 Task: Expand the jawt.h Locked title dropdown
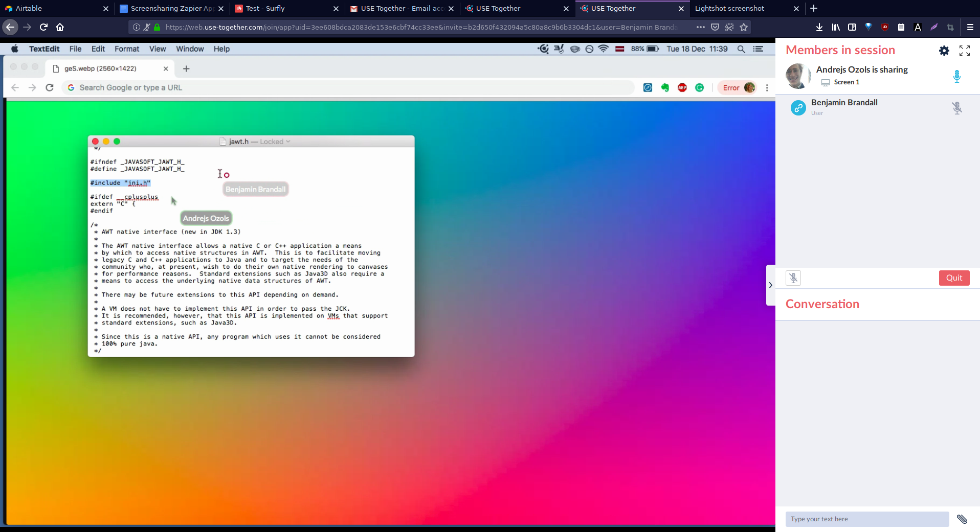(288, 142)
